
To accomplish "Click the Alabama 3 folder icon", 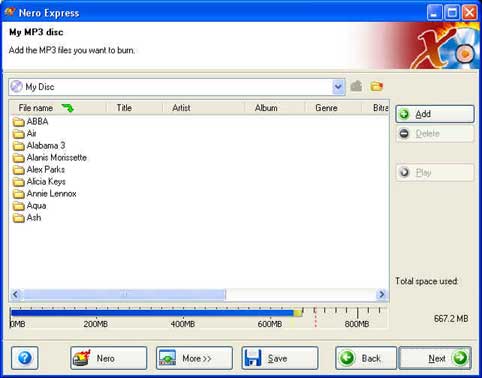I will pos(19,146).
